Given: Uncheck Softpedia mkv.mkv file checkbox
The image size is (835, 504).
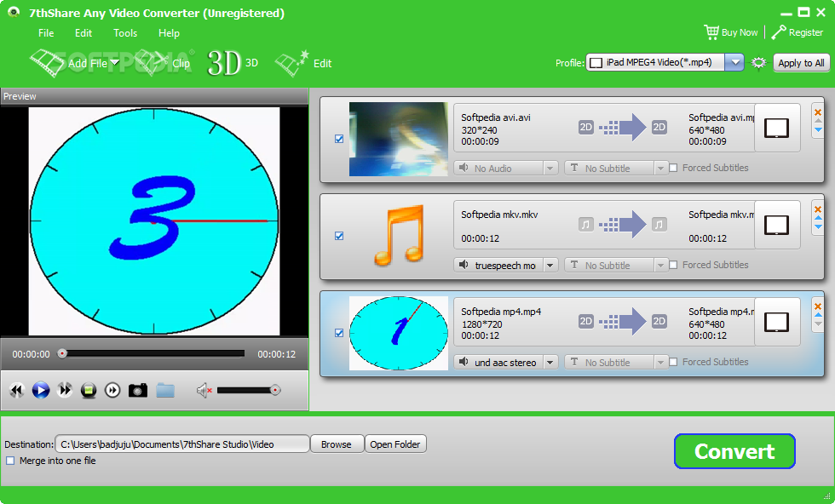Looking at the screenshot, I should click(x=339, y=236).
